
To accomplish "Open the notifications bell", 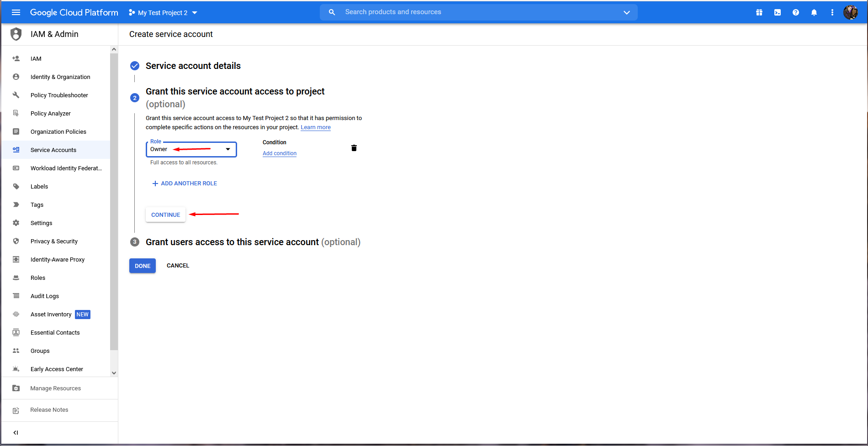I will (x=814, y=12).
